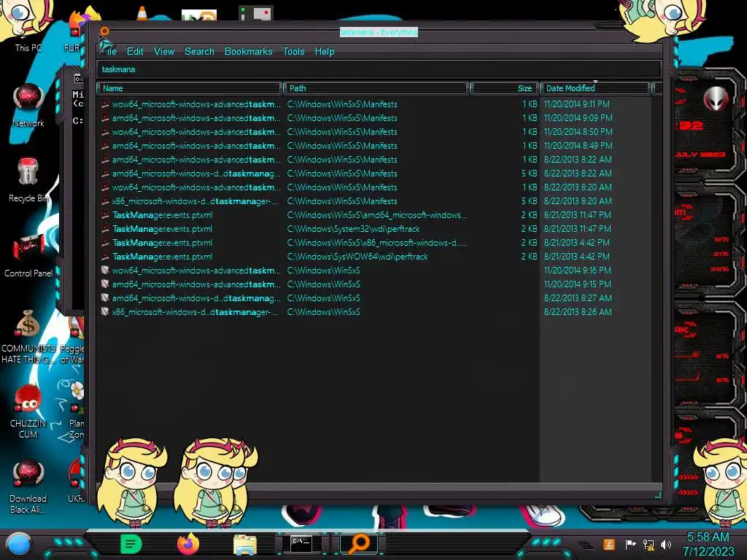Select amd64 advancedtaskm folder dated 11/20/2014 9:15 PM
This screenshot has width=747, height=560.
196,284
